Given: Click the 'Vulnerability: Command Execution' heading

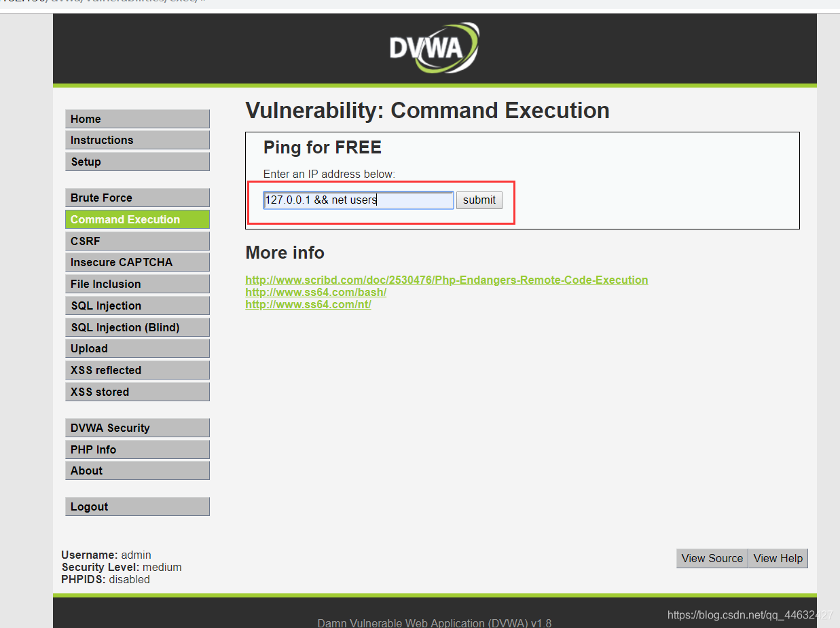Looking at the screenshot, I should click(x=427, y=111).
